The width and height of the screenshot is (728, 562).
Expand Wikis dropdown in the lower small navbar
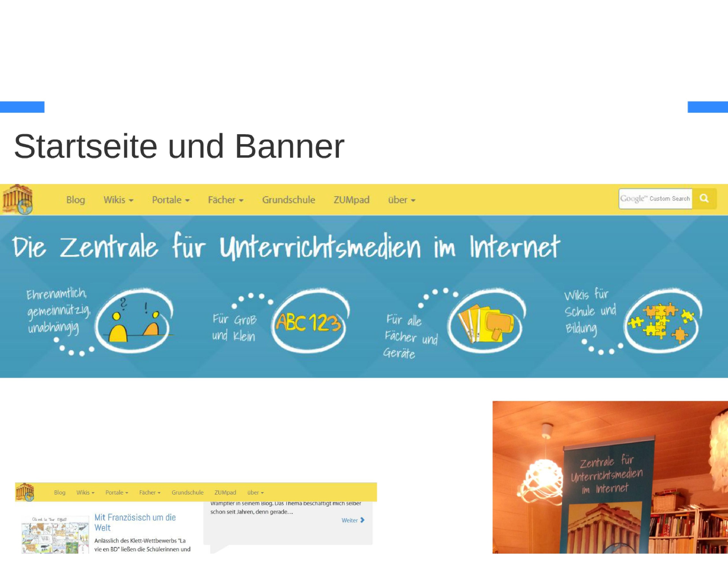(x=85, y=492)
